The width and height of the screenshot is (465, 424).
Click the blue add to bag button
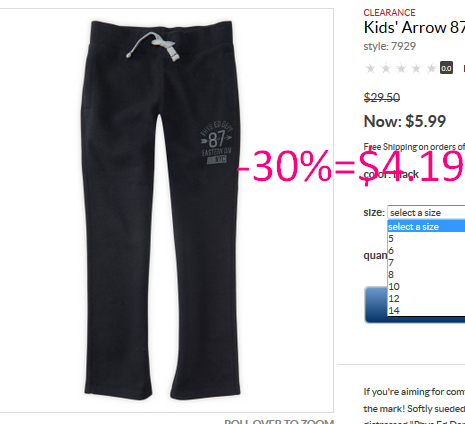376,305
